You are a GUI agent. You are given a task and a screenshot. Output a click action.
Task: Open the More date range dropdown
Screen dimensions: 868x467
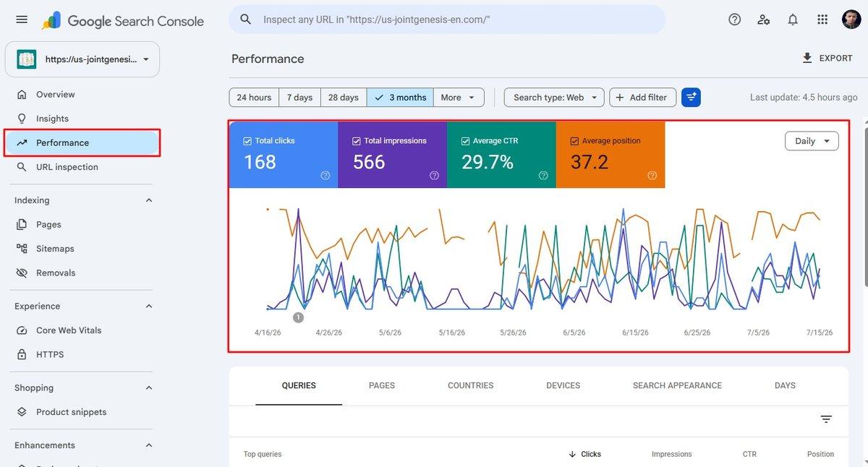(x=459, y=98)
